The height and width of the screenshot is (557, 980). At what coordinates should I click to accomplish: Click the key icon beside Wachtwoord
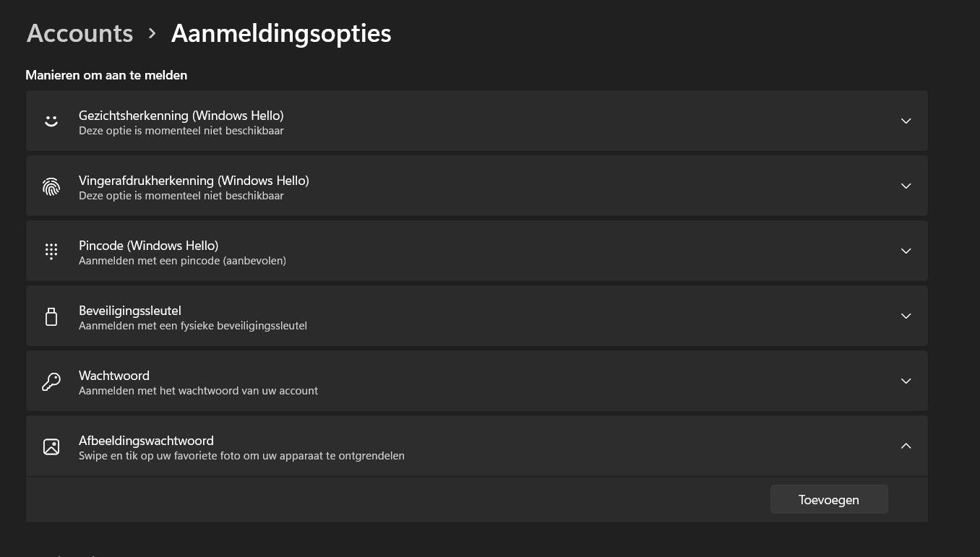(x=51, y=381)
